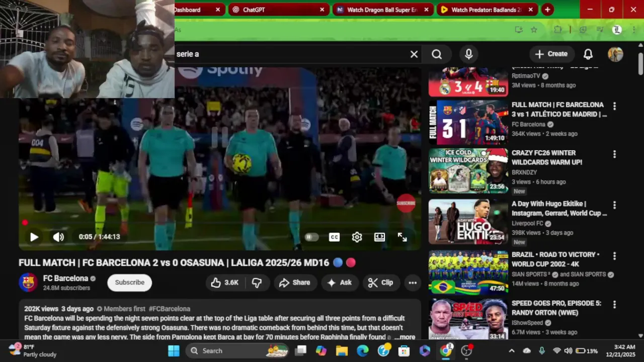Switch to Watch Predator: Badlands tab
Image resolution: width=644 pixels, height=362 pixels.
(486, 10)
